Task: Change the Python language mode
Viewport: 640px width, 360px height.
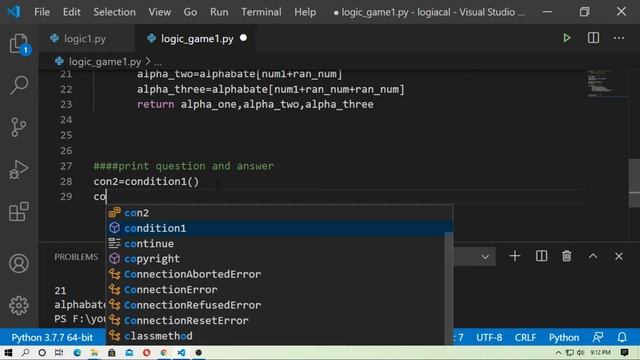Action: (x=564, y=338)
